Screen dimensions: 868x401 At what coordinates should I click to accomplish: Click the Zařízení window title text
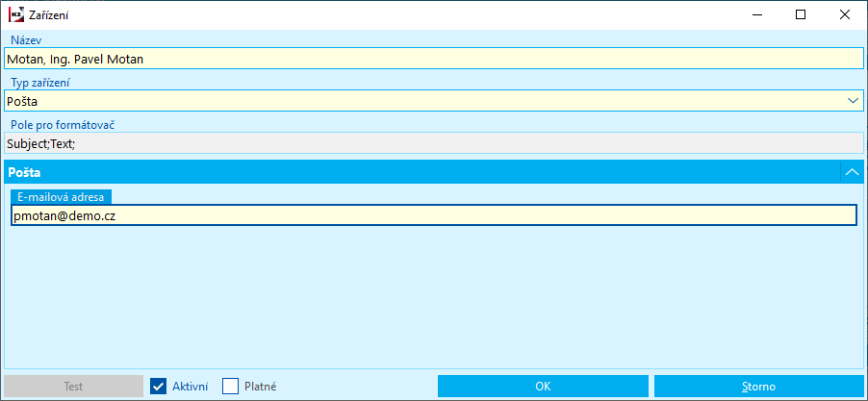(49, 15)
